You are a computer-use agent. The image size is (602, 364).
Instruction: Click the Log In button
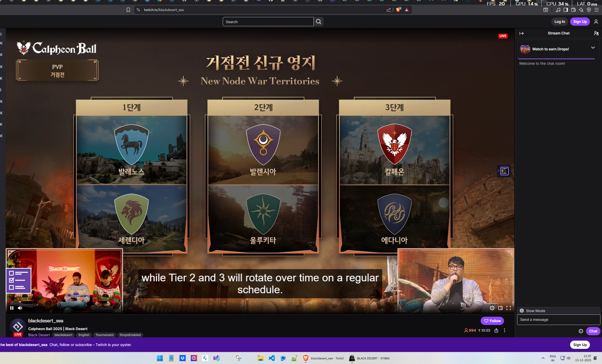pyautogui.click(x=559, y=22)
